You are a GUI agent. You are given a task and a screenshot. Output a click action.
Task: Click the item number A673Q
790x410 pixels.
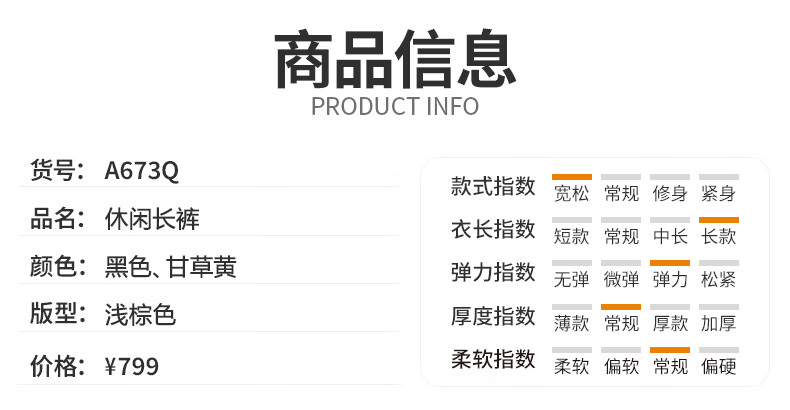[x=142, y=171]
